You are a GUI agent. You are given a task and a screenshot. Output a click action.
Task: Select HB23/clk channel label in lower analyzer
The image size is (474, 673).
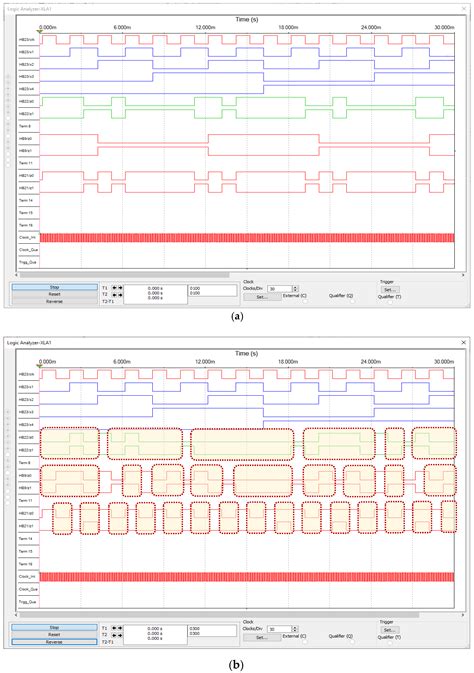click(26, 374)
